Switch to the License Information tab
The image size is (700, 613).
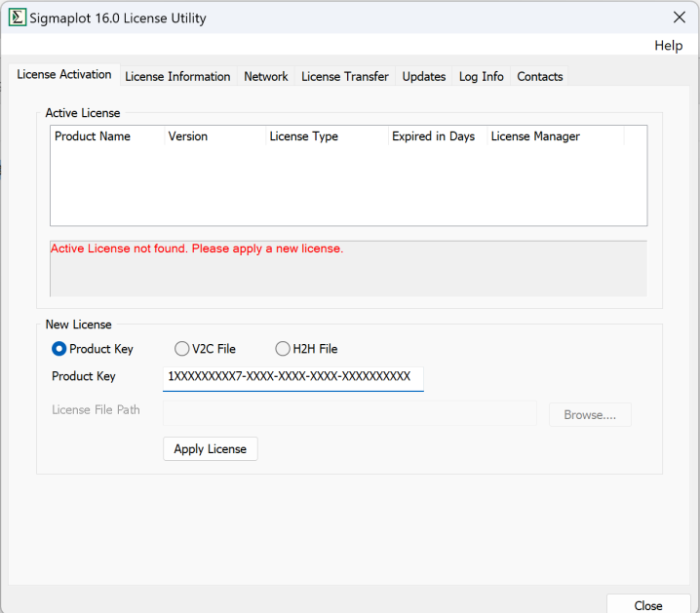pos(177,77)
